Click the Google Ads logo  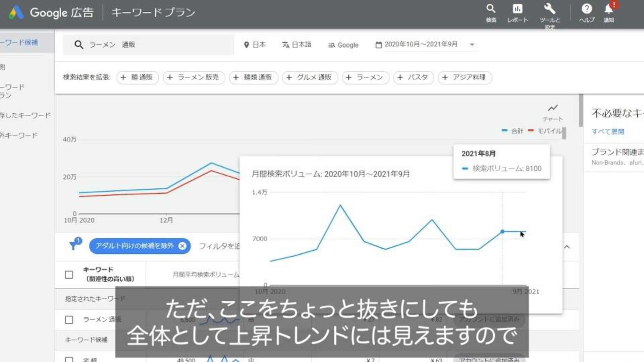(x=16, y=13)
